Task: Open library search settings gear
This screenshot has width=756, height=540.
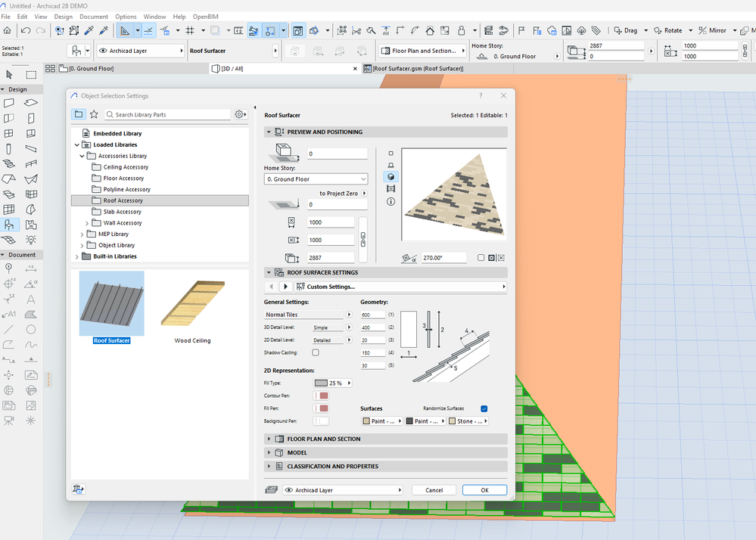Action: coord(240,114)
